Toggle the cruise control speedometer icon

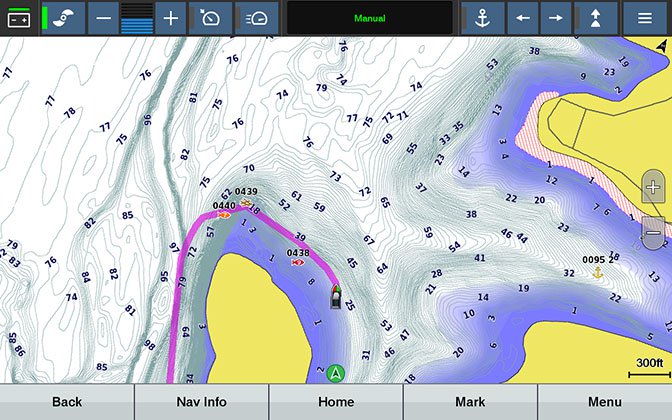pos(210,18)
